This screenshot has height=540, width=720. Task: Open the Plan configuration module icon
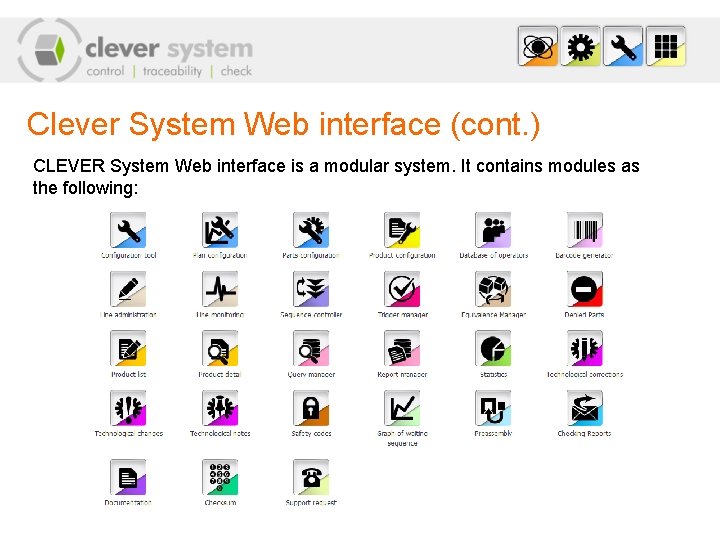(x=220, y=230)
